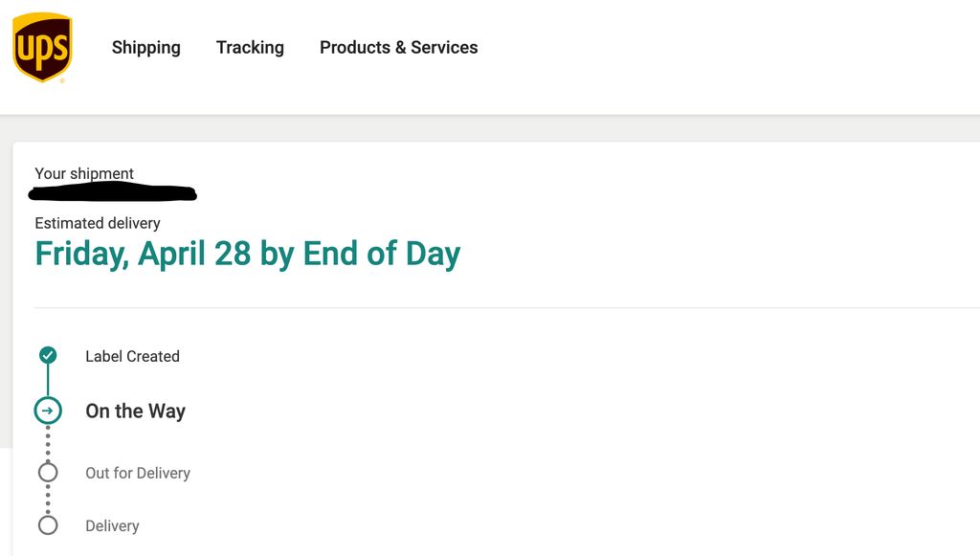Select the Label Created status text
This screenshot has width=980, height=556.
[132, 356]
